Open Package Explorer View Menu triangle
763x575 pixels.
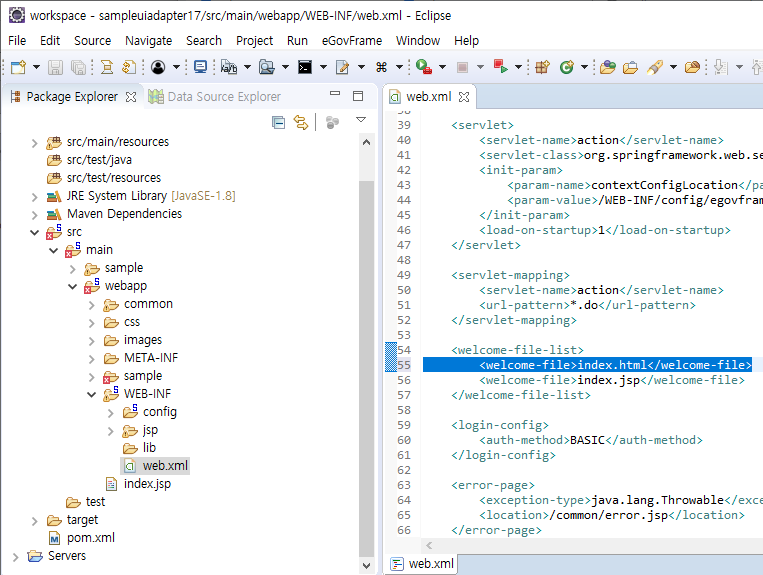tap(361, 121)
